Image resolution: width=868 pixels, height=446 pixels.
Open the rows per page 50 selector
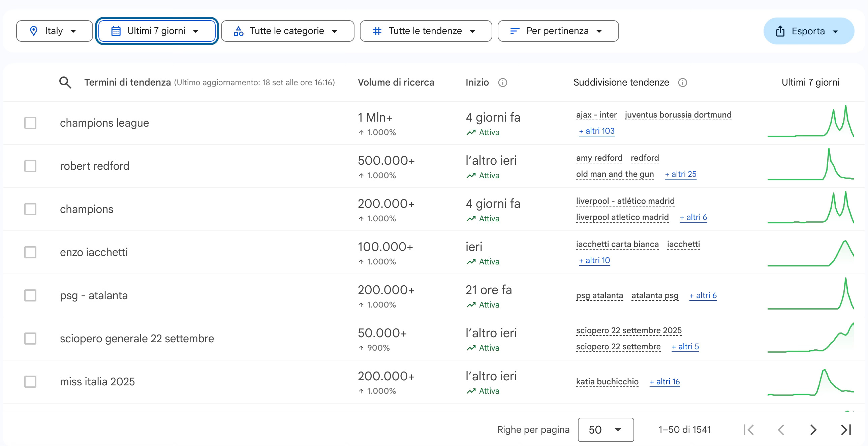click(x=606, y=430)
